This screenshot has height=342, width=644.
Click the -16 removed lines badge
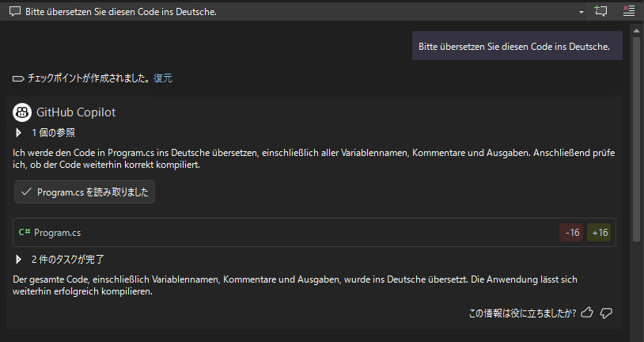(x=572, y=233)
